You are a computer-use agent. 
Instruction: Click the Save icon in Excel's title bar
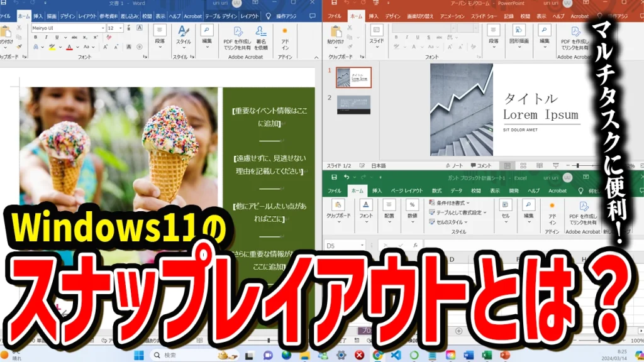point(334,178)
